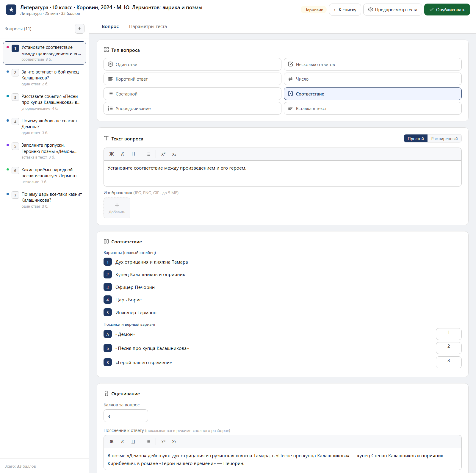Apply subscript in the explanation toolbar
The image size is (476, 473).
(x=174, y=442)
